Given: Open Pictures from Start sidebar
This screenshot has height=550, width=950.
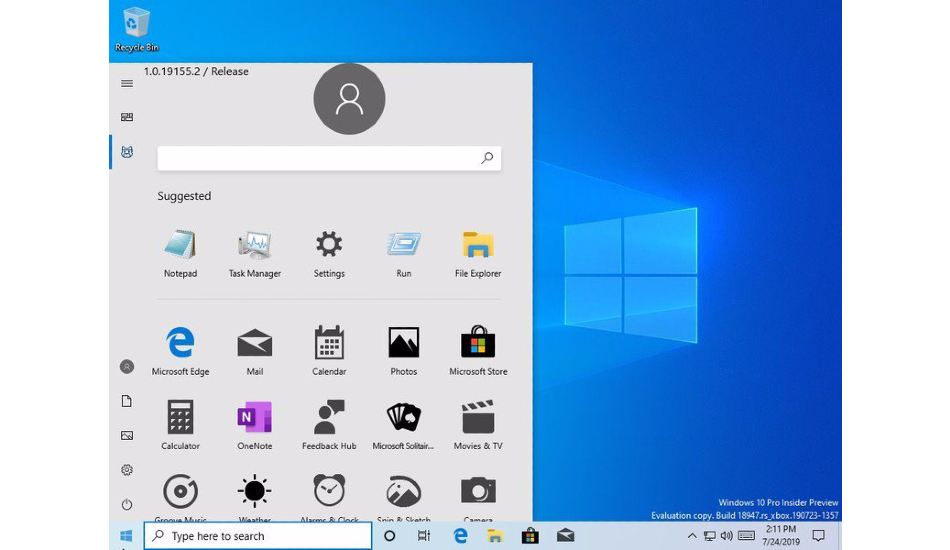Looking at the screenshot, I should [127, 436].
